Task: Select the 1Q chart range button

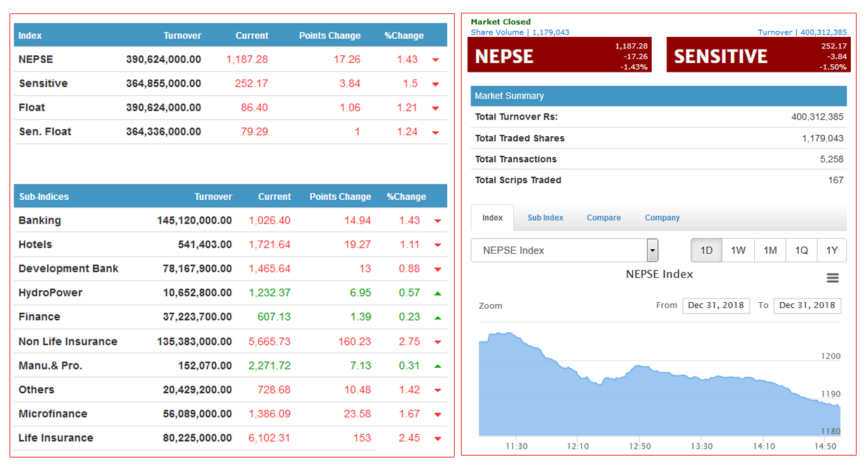Action: coord(801,251)
